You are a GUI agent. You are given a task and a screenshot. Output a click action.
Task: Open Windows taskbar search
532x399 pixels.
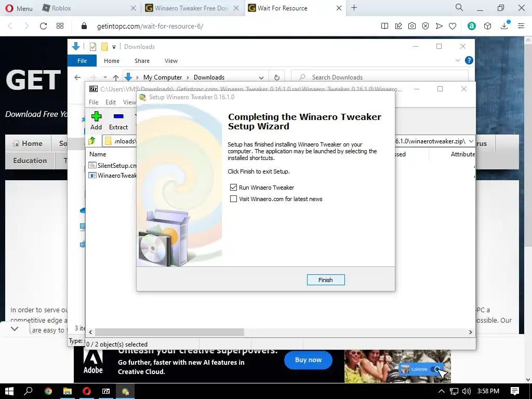click(x=28, y=391)
